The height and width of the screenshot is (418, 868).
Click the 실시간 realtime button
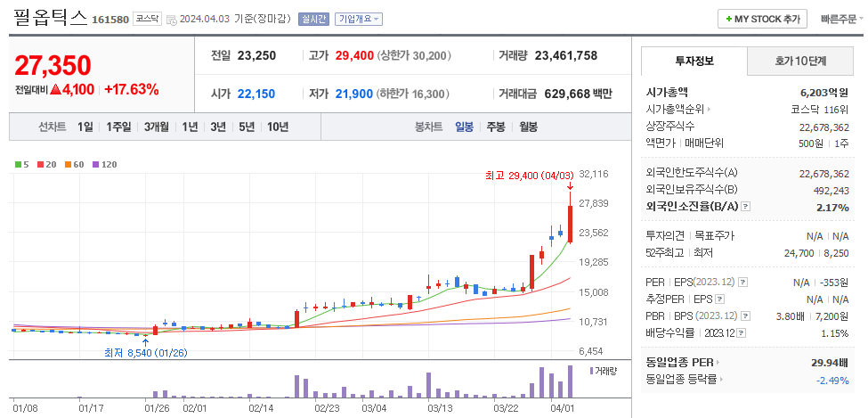point(313,20)
